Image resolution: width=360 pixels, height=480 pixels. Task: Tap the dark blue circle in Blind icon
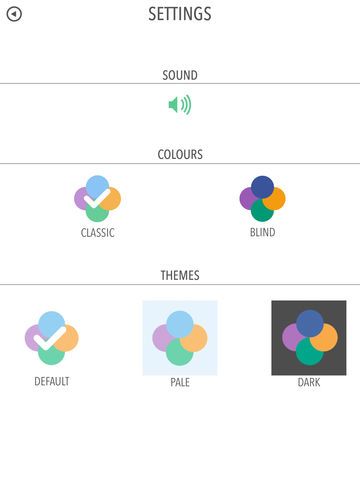point(262,186)
